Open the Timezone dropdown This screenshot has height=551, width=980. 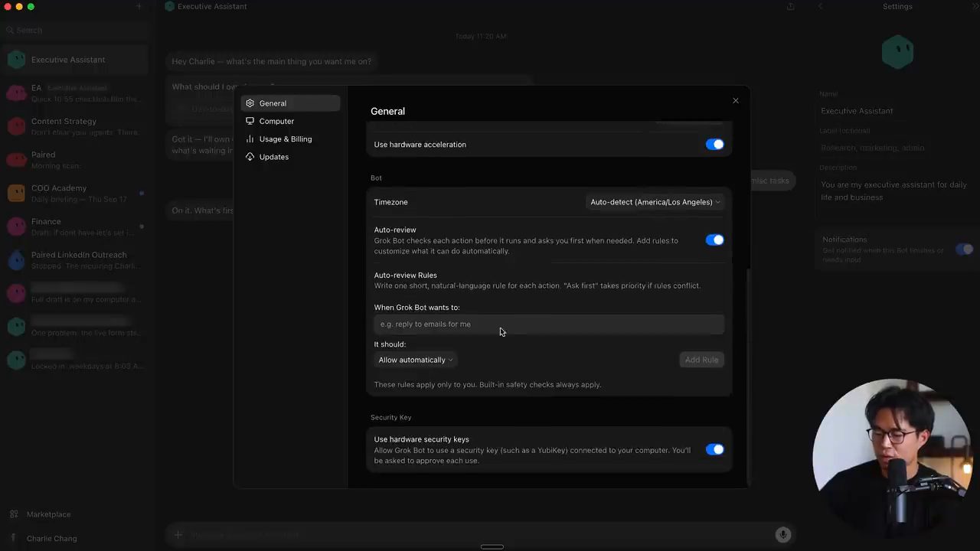pyautogui.click(x=655, y=202)
